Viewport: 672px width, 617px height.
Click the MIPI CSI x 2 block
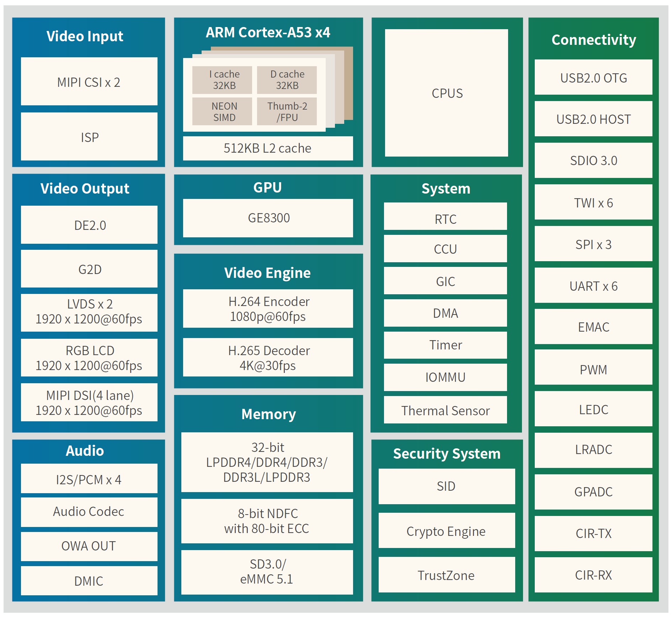(89, 81)
